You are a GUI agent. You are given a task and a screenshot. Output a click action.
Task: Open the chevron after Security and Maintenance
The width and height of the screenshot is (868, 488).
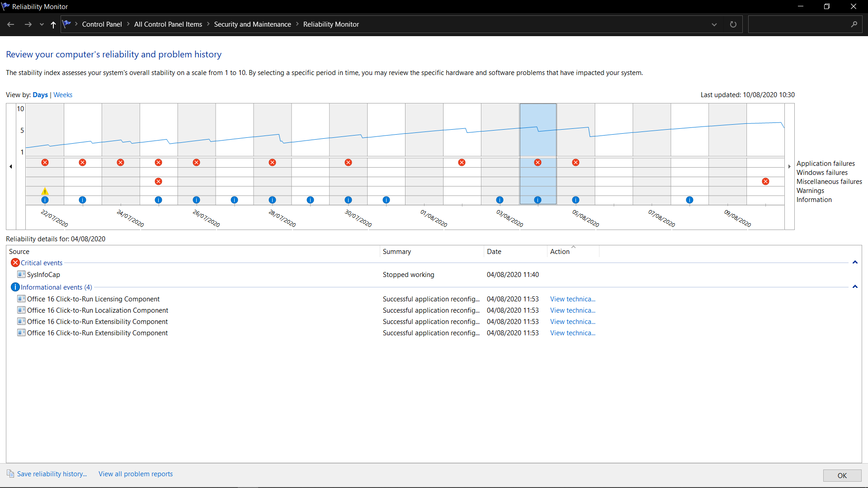click(297, 24)
